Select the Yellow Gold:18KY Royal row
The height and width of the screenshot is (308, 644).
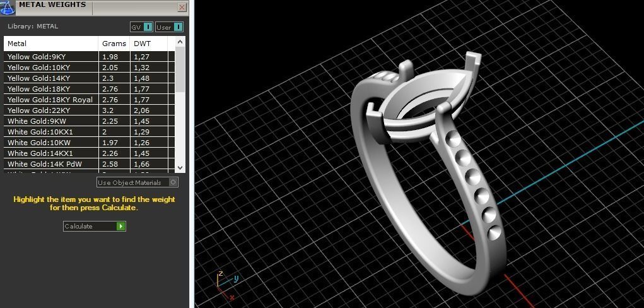pyautogui.click(x=89, y=100)
